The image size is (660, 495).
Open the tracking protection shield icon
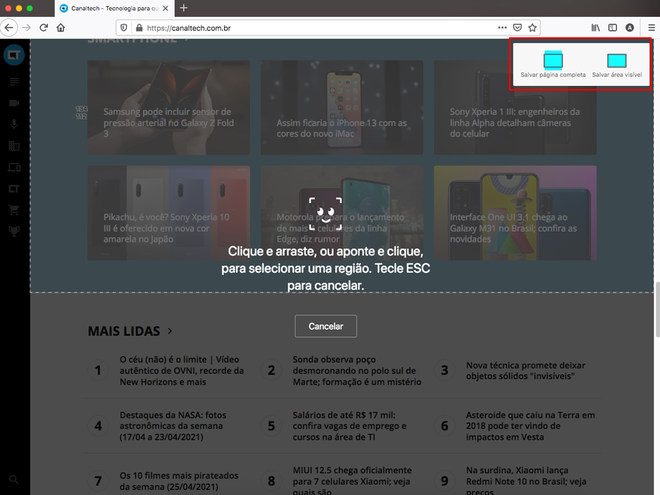pyautogui.click(x=124, y=28)
